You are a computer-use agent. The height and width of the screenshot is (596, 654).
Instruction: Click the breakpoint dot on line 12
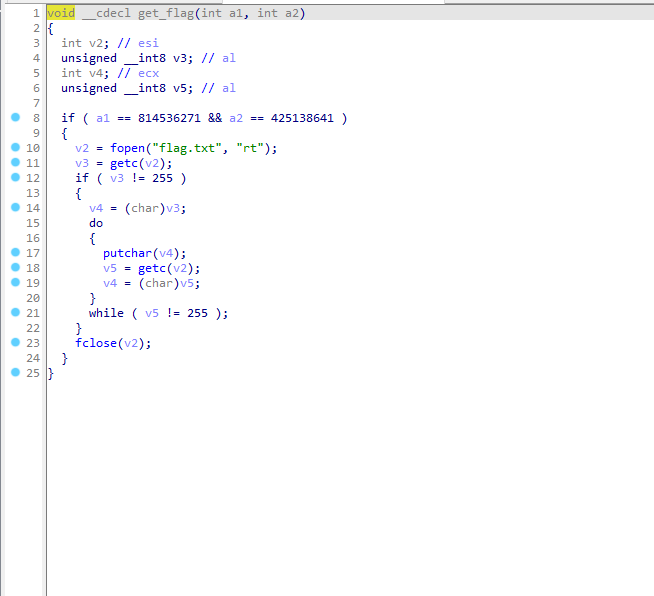[15, 178]
